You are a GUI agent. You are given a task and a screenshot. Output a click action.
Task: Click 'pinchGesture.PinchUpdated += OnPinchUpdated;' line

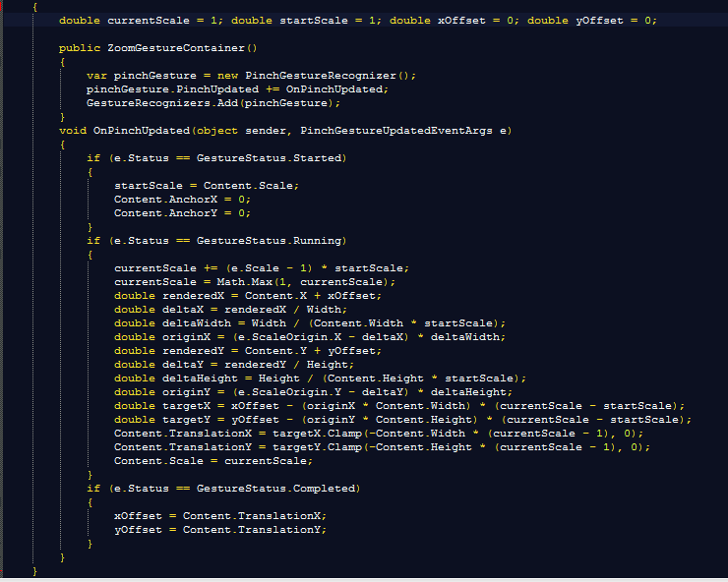237,89
